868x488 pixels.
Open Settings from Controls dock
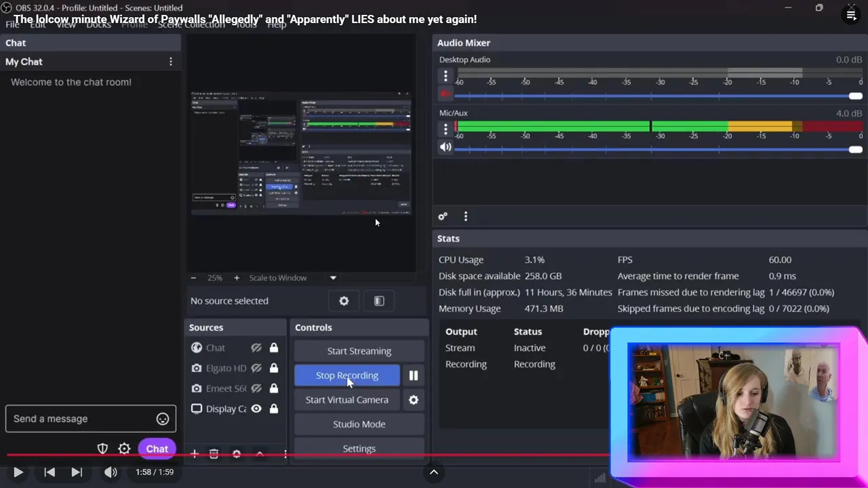359,448
